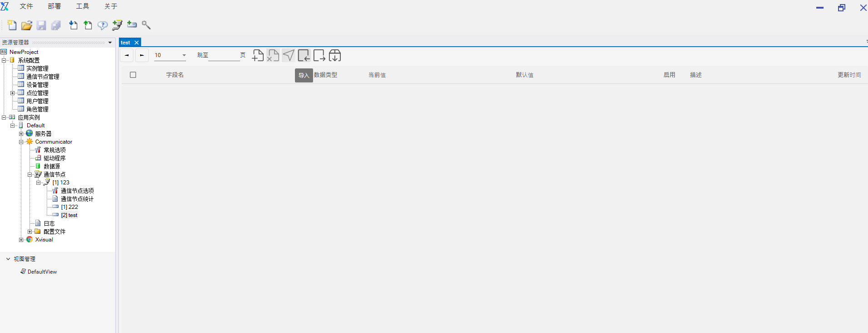Expand the 服务器 tree node

coord(21,134)
